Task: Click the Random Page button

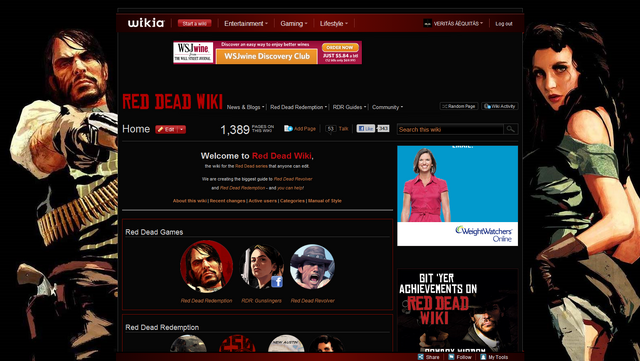Action: (x=459, y=106)
